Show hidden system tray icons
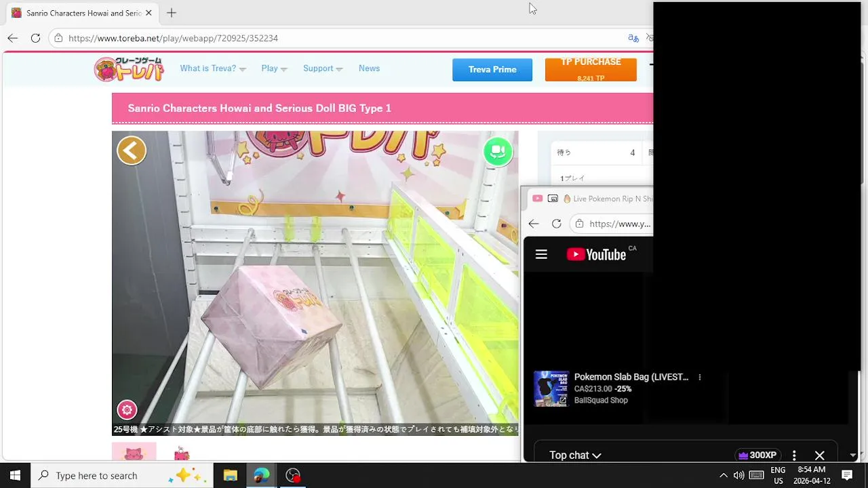The width and height of the screenshot is (868, 488). pyautogui.click(x=723, y=475)
